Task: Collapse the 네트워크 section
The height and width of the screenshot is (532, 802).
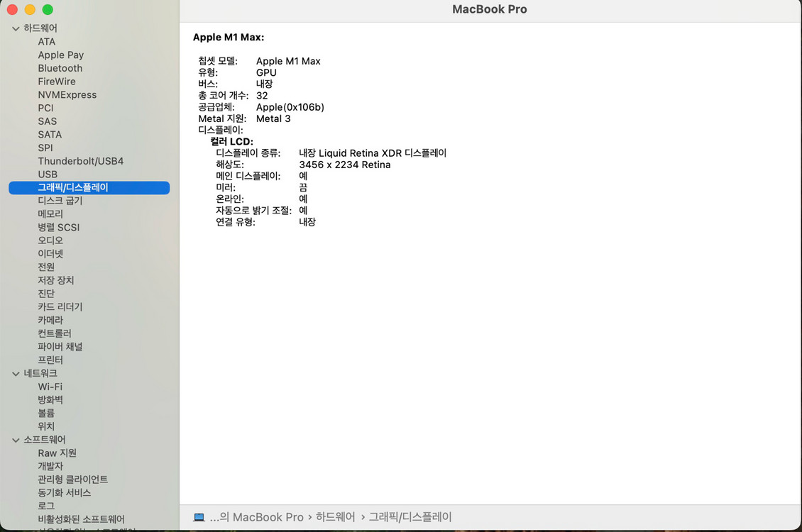Action: tap(16, 372)
